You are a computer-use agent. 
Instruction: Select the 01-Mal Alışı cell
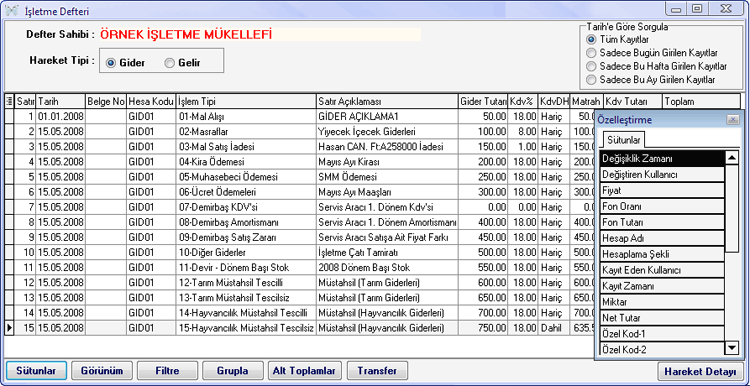246,116
